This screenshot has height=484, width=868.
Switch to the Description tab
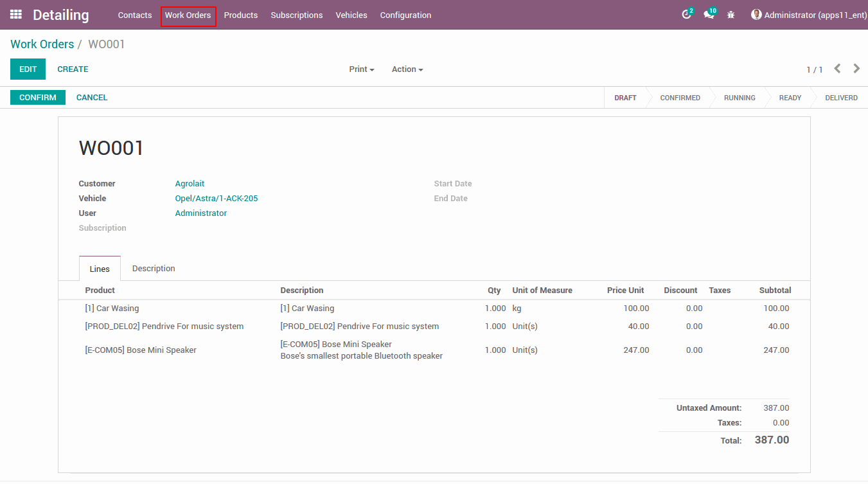click(x=154, y=268)
